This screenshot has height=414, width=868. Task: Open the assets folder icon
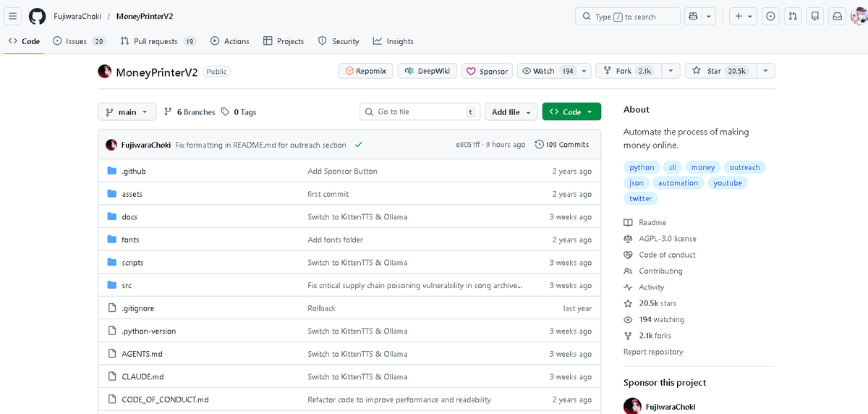tap(112, 194)
